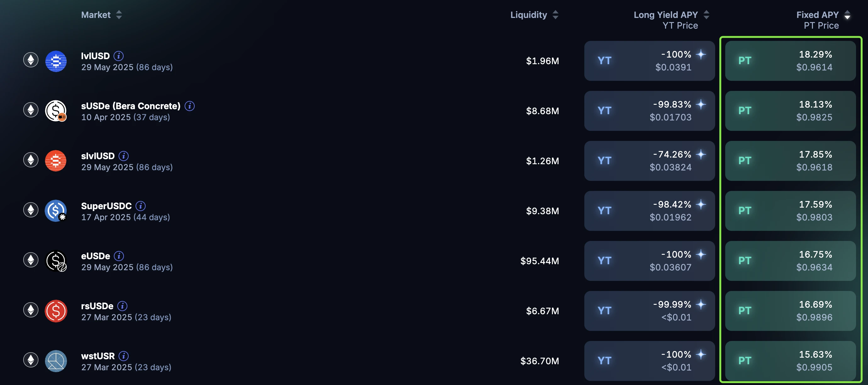
Task: Open the slvlUSD market row
Action: pyautogui.click(x=98, y=156)
